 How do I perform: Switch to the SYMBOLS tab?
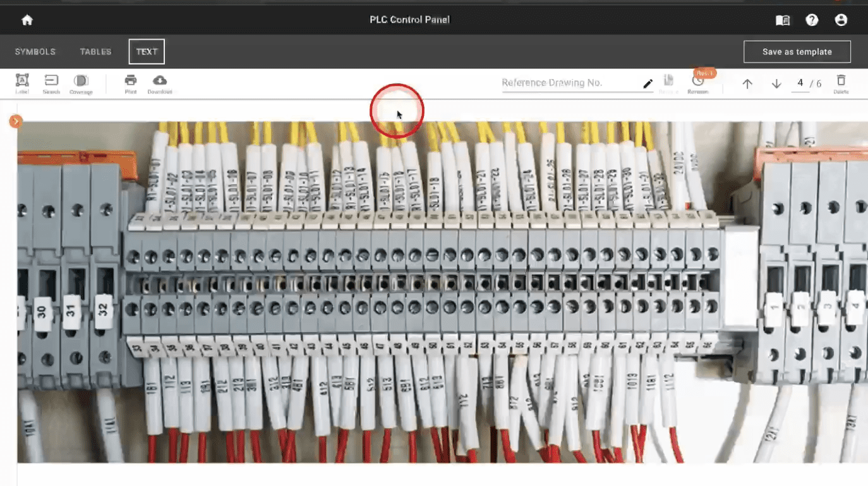point(35,52)
